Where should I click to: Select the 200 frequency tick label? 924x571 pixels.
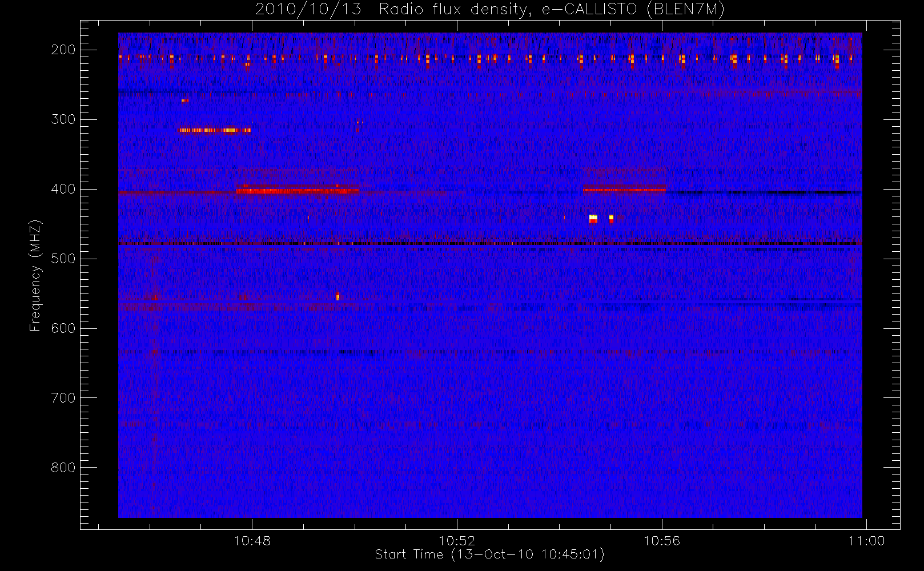coord(63,50)
